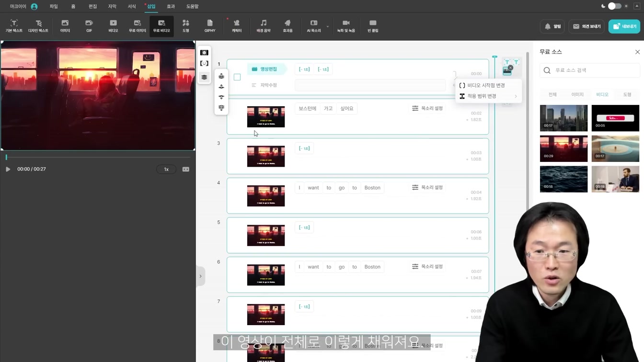Viewport: 644px width, 362px height.
Task: Click the send-to-back layer icon
Action: [x=221, y=108]
